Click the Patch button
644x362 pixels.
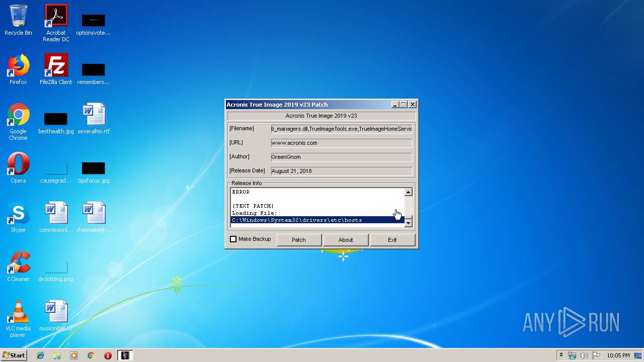(299, 240)
